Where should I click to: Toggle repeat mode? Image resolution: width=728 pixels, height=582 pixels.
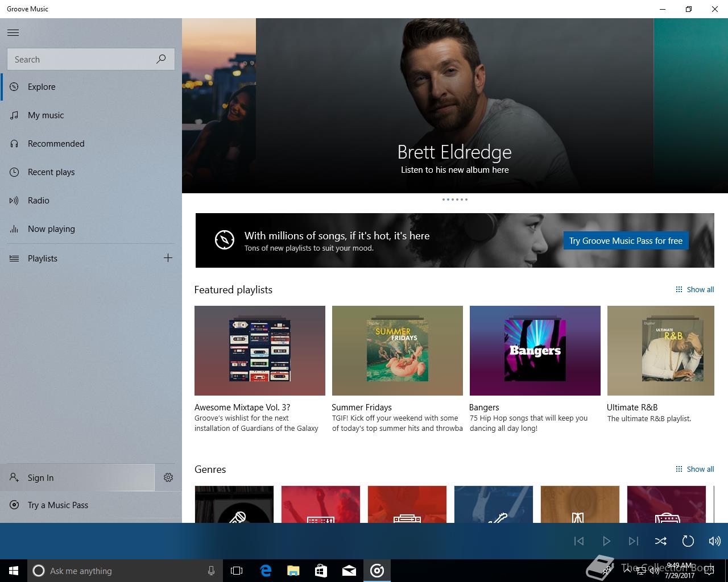tap(688, 541)
